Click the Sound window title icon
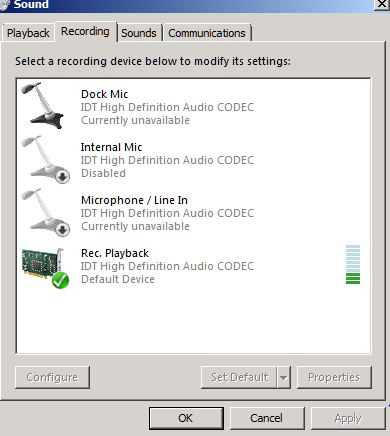390x436 pixels. pyautogui.click(x=4, y=5)
